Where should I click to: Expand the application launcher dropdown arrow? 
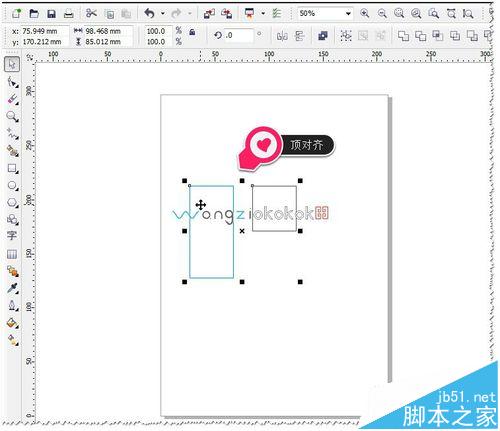pos(263,14)
